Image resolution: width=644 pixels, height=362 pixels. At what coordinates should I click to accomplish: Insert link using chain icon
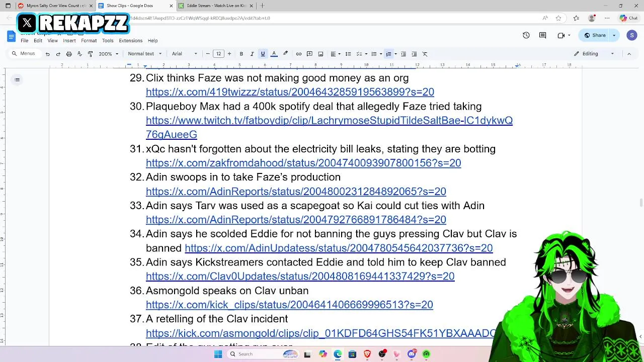click(x=299, y=54)
